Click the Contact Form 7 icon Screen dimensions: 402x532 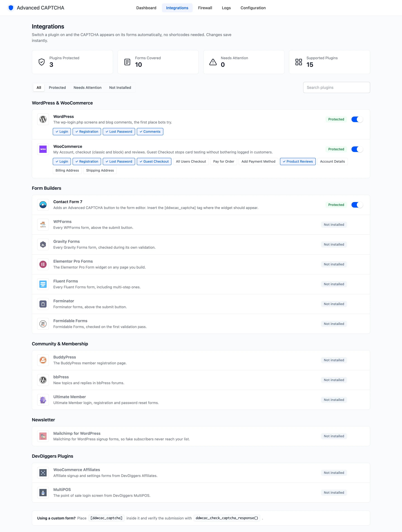[x=43, y=205]
